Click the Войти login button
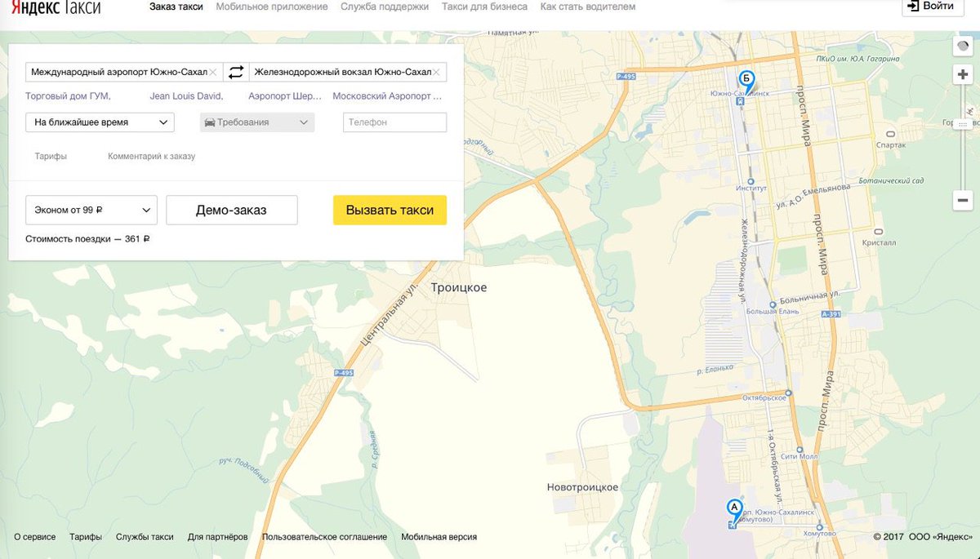This screenshot has height=559, width=980. [x=933, y=7]
